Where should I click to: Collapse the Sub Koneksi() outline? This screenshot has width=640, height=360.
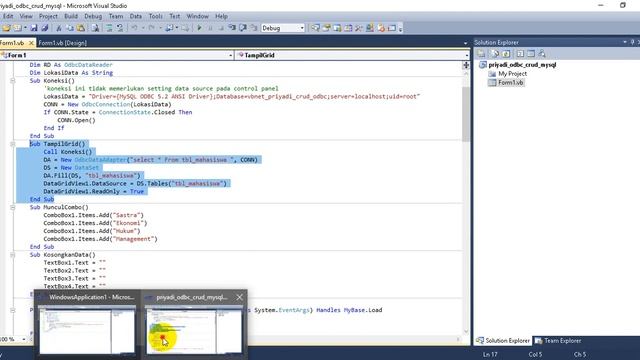13,81
